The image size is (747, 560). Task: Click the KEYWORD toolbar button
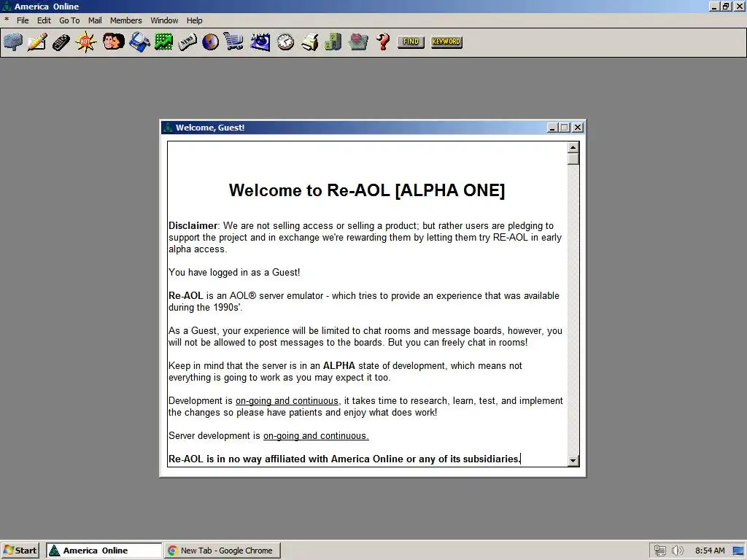coord(446,42)
